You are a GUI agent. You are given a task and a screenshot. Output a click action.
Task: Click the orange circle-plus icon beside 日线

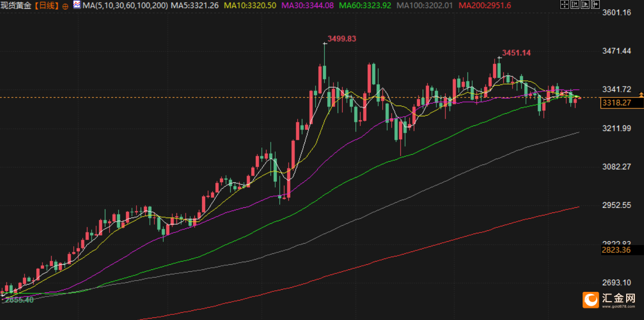click(65, 6)
